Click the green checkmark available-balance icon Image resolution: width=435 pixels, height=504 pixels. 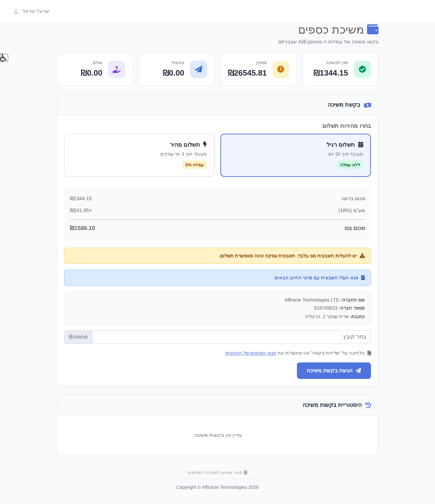[x=362, y=69]
